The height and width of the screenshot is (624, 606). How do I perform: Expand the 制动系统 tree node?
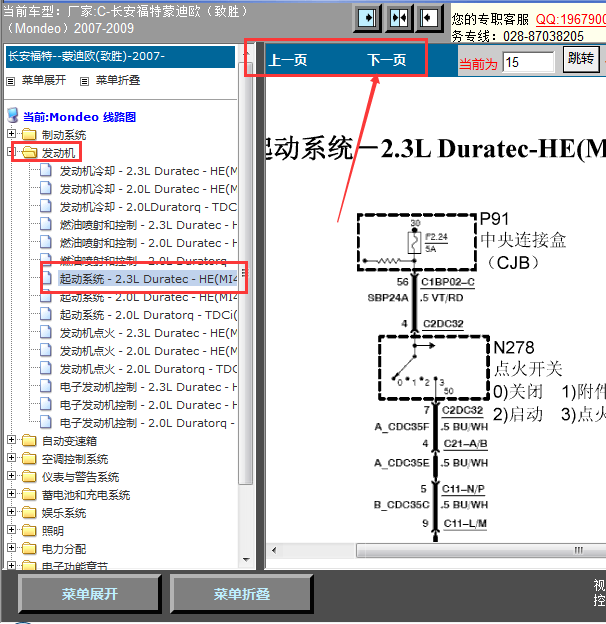point(12,134)
